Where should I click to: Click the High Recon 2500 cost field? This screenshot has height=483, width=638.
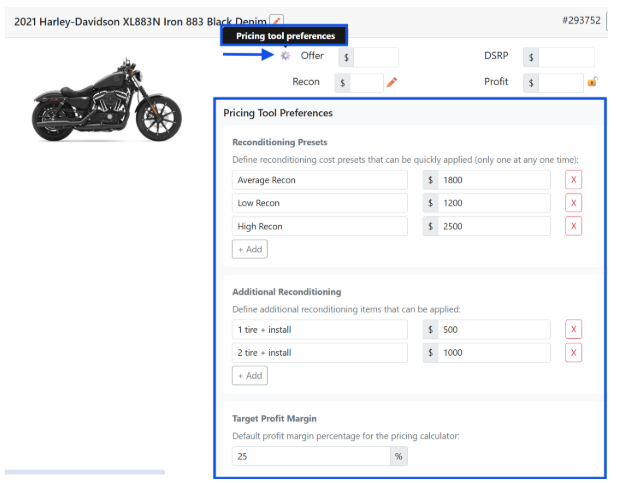(494, 226)
